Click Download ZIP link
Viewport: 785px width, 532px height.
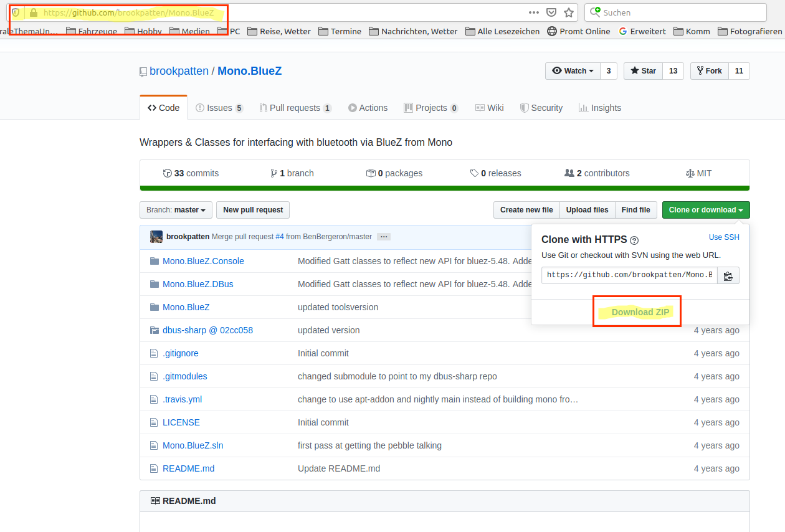(640, 312)
